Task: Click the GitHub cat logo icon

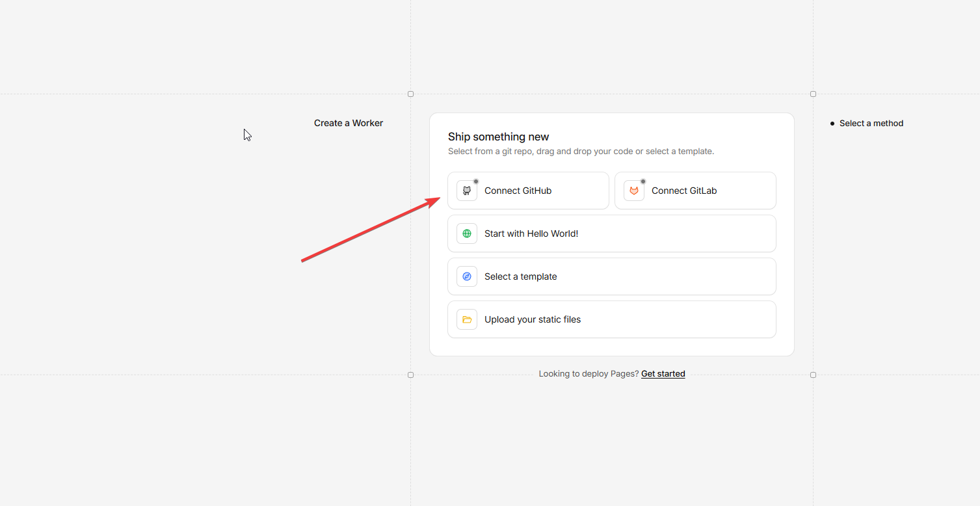Action: click(467, 191)
